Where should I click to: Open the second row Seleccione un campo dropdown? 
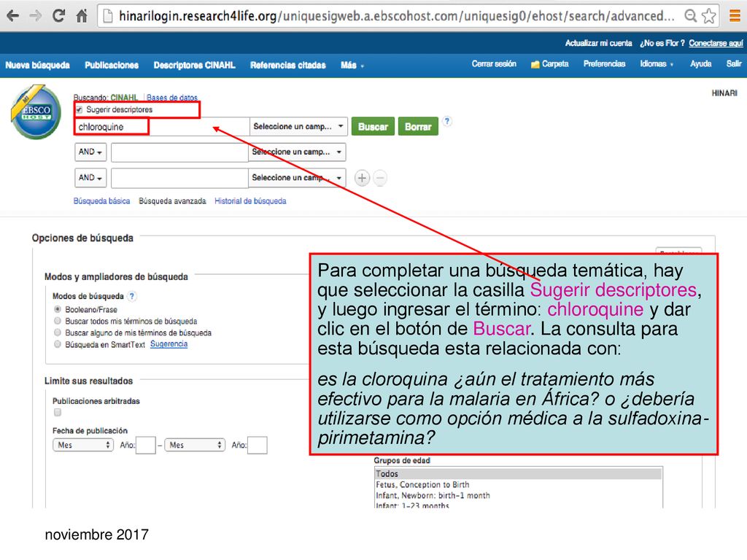tap(297, 152)
